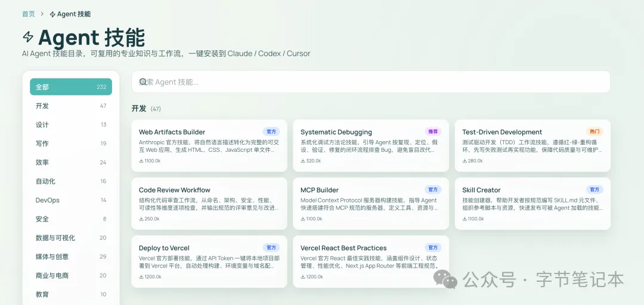Click the Agent 技能 breadcrumb item

70,14
